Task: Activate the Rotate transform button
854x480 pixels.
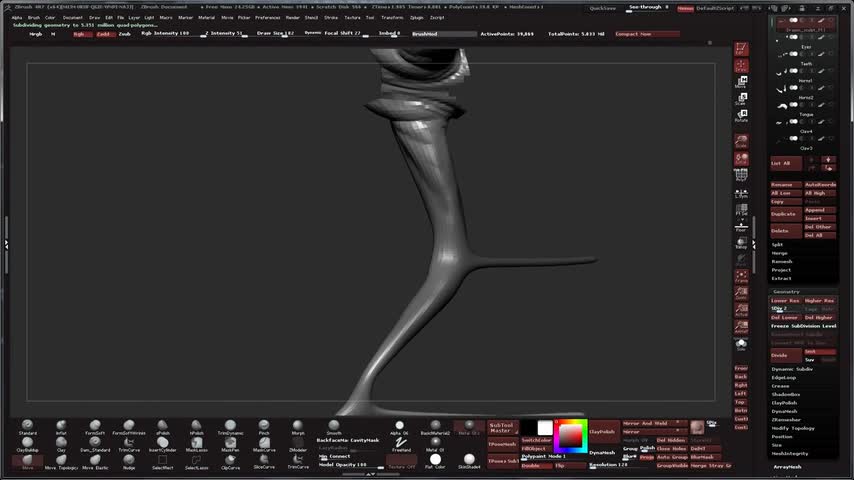Action: coord(741,116)
